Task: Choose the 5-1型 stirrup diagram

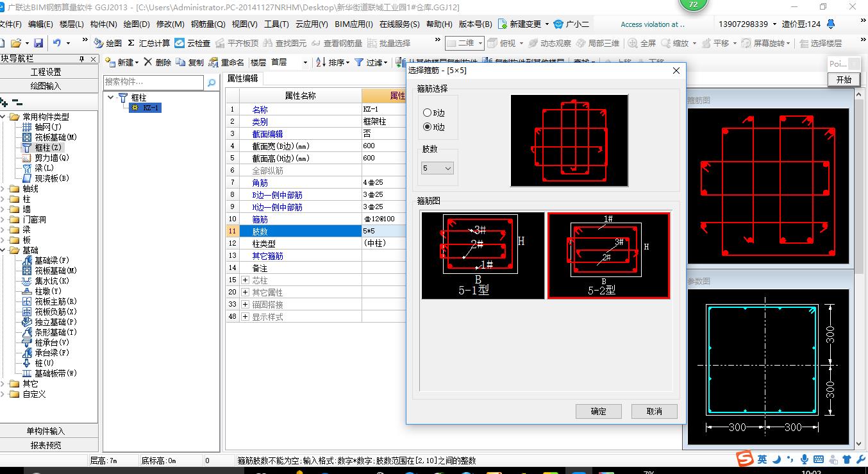Action: [x=483, y=255]
